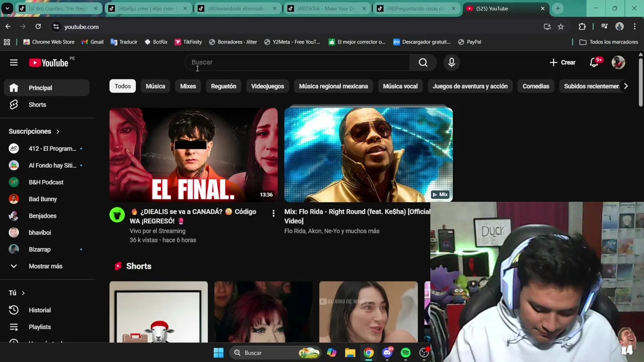The image size is (644, 362).
Task: Open the Copilot taskbar icon
Action: 332,353
